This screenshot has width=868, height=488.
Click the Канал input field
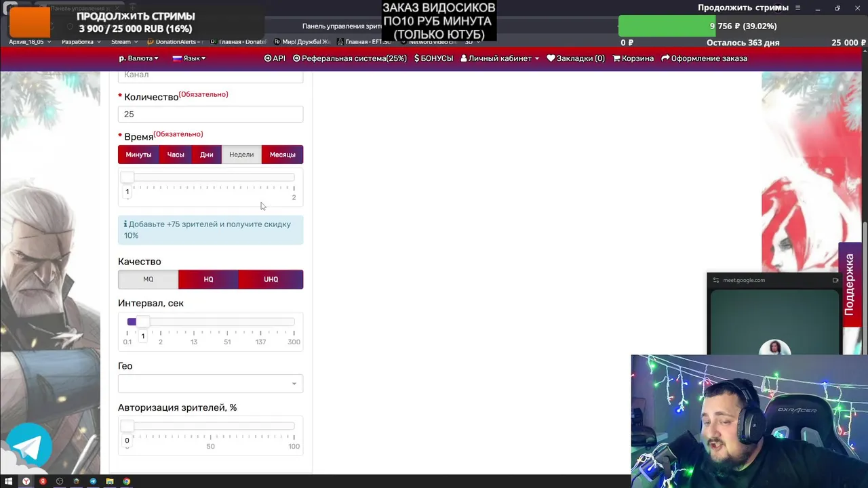coord(210,76)
